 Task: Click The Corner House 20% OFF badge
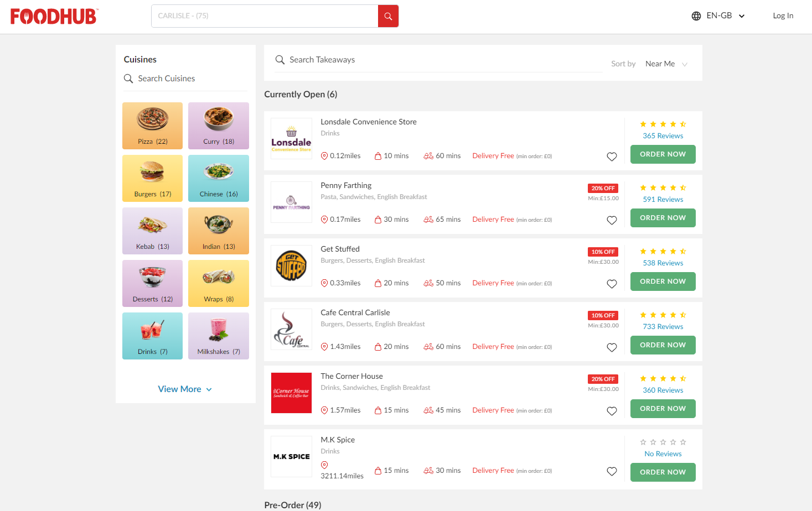(603, 379)
